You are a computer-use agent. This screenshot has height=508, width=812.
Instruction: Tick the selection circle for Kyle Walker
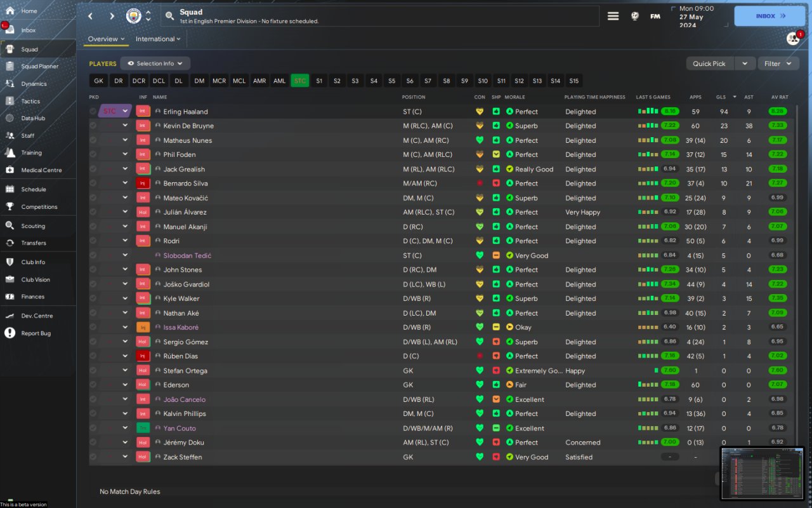93,298
